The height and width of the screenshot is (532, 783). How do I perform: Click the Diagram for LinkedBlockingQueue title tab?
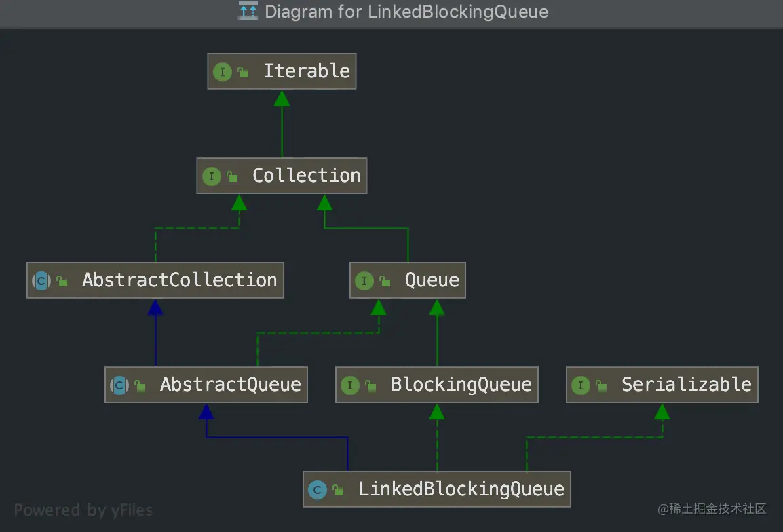(x=393, y=11)
